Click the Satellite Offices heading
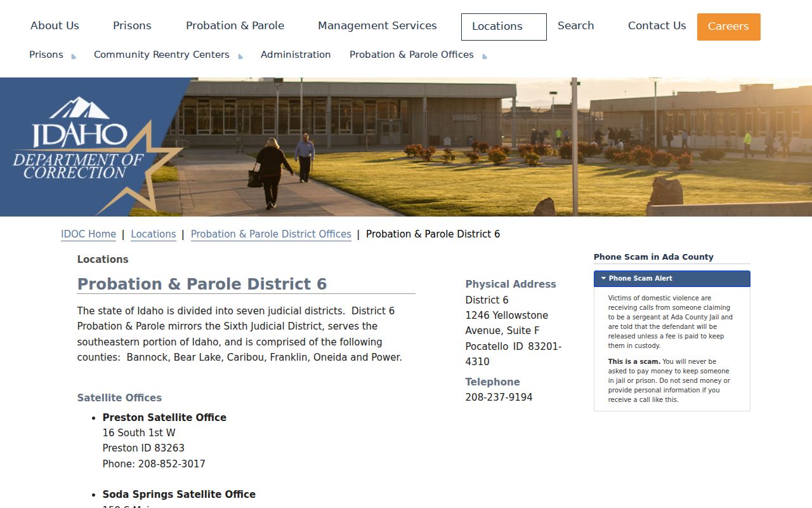812x508 pixels. (119, 398)
